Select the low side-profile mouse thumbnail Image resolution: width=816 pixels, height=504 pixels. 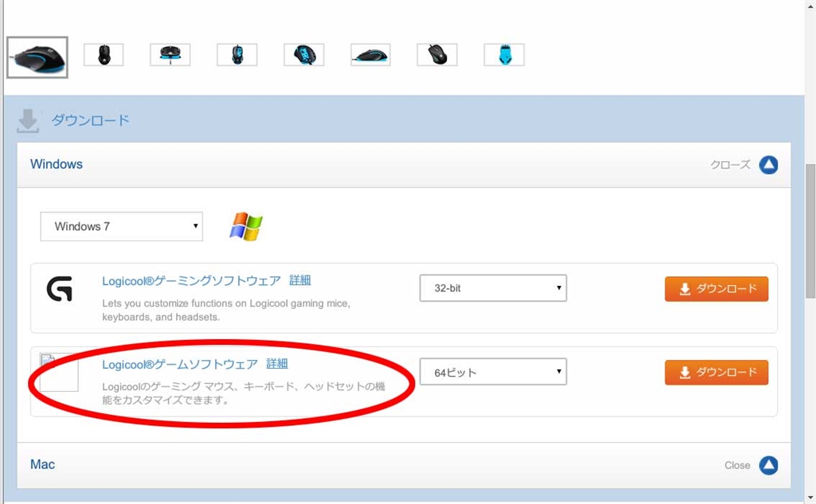click(371, 55)
